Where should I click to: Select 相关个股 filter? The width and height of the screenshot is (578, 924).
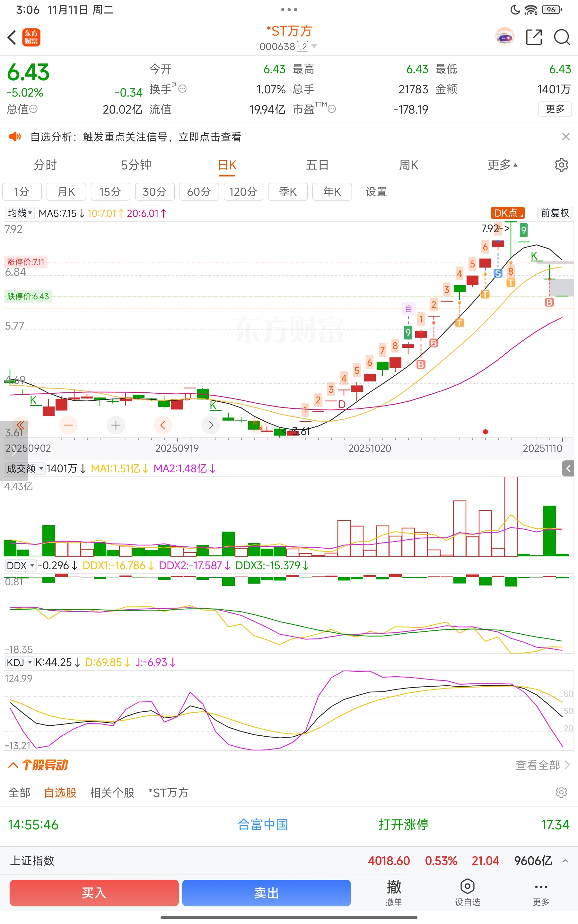[x=112, y=793]
